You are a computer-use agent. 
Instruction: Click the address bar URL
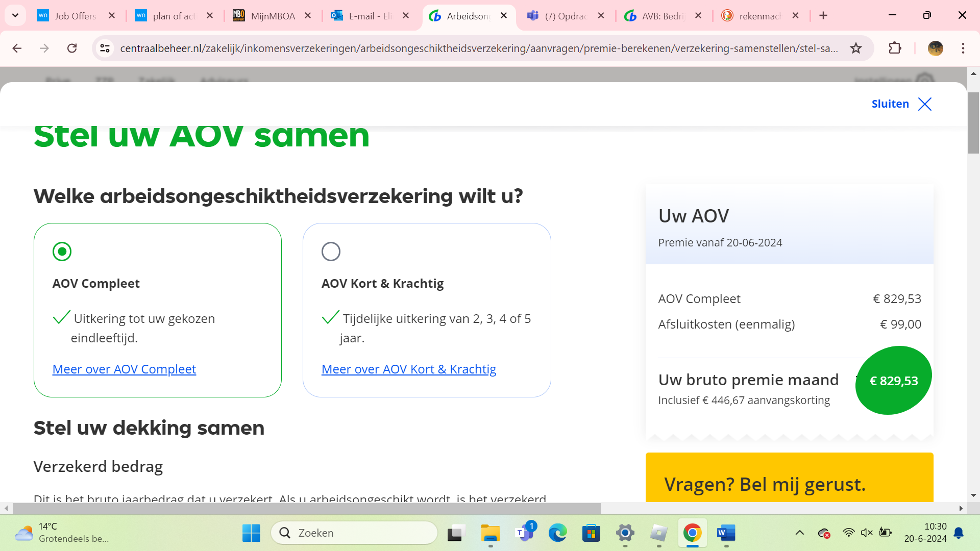click(479, 48)
